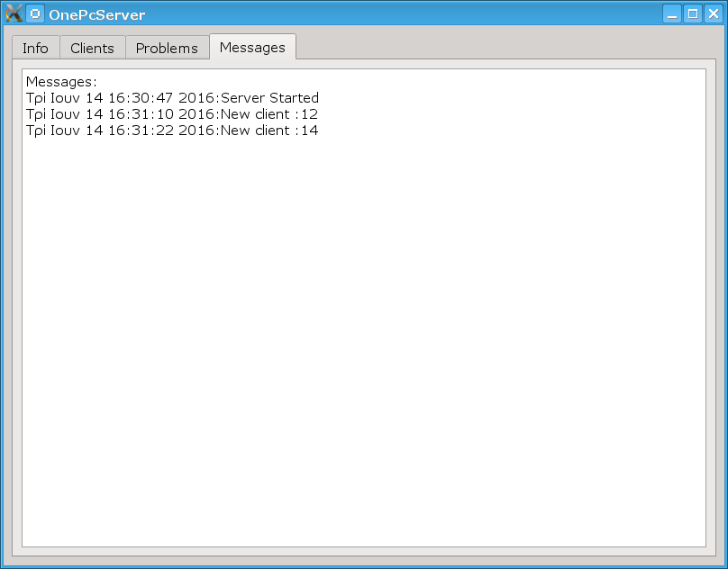Minimize the OnePcServer window
728x569 pixels.
[x=671, y=14]
